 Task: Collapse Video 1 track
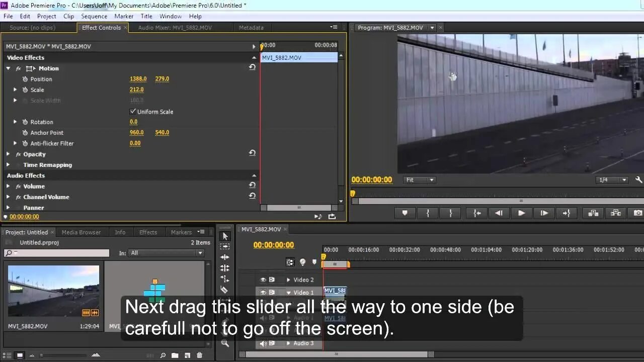pos(289,293)
